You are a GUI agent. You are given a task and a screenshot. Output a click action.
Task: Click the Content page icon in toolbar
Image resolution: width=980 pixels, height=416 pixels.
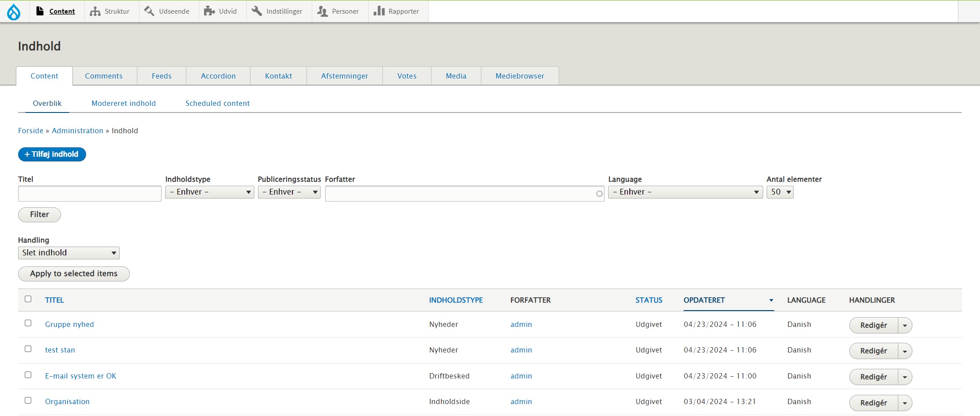click(40, 11)
